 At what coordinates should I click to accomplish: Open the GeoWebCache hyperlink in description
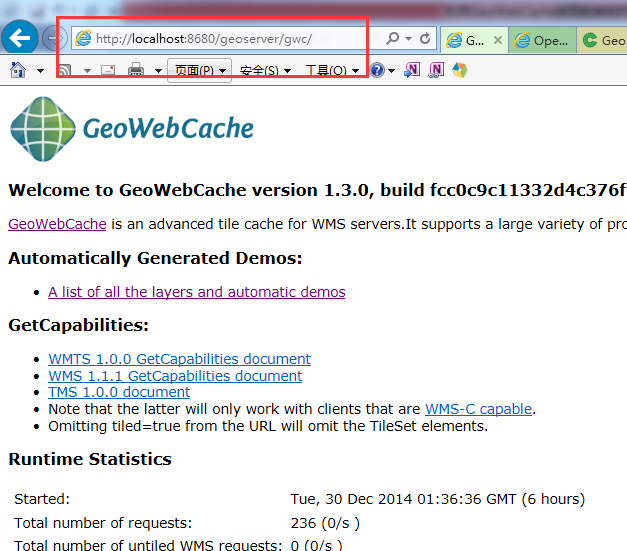57,224
